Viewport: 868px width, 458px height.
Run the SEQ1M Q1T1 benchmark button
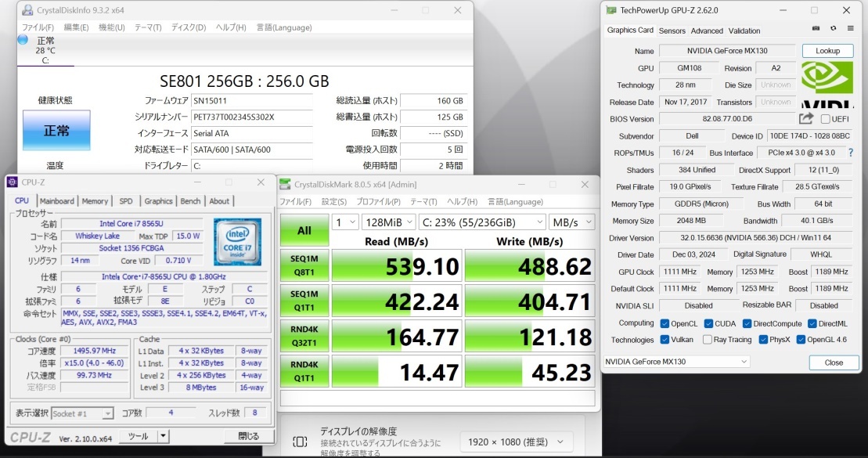coord(304,301)
